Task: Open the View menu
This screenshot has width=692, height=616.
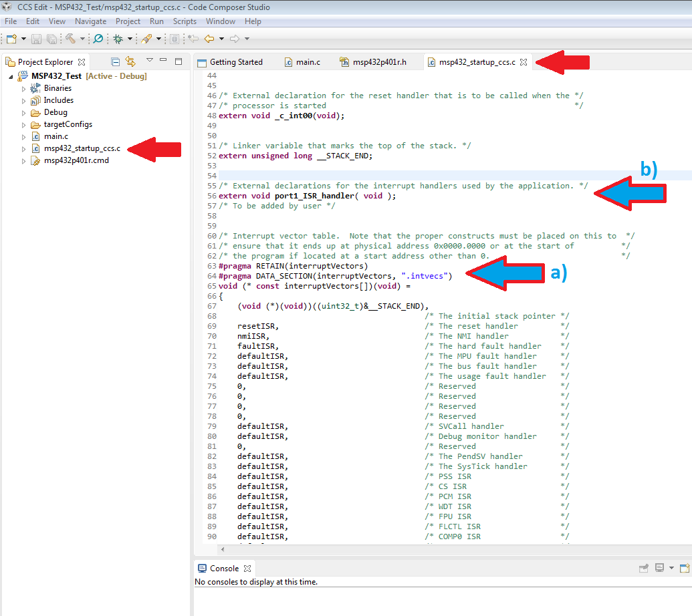Action: point(57,21)
